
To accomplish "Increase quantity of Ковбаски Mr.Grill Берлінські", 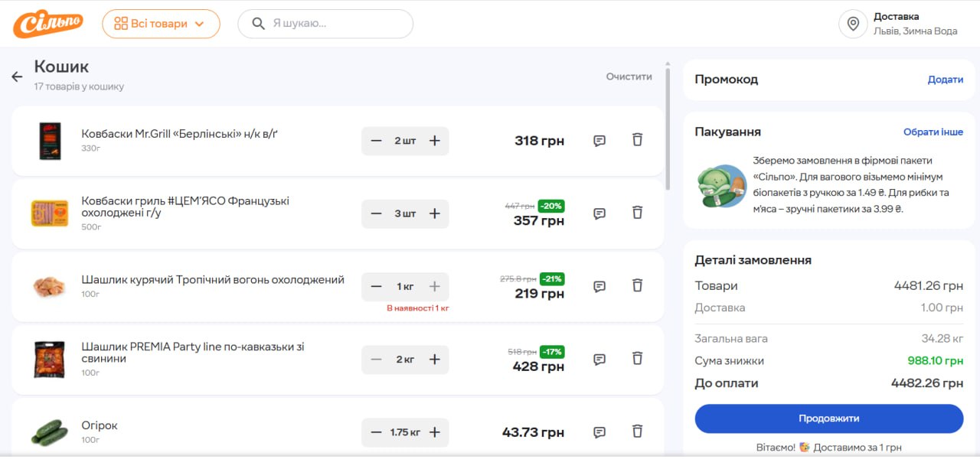I will point(434,141).
